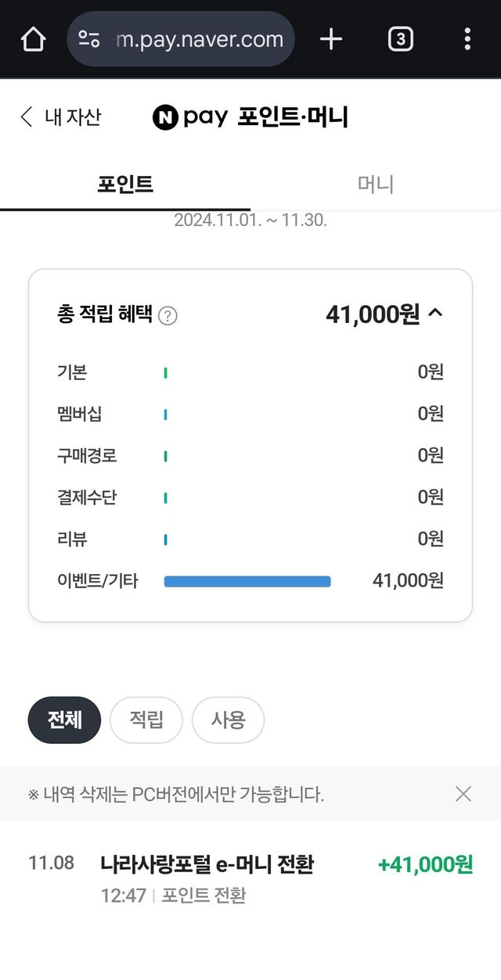This screenshot has width=501, height=980.
Task: Select the 포인트 tab
Action: pos(125,185)
